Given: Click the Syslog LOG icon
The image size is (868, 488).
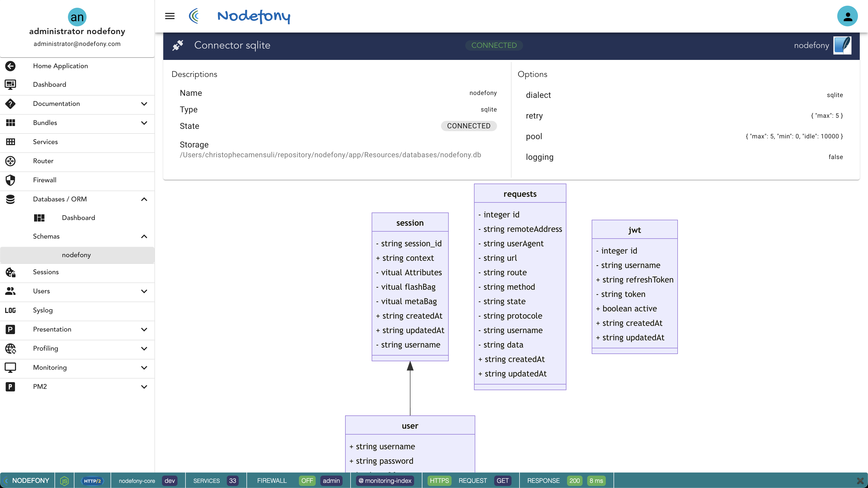Looking at the screenshot, I should (x=10, y=310).
